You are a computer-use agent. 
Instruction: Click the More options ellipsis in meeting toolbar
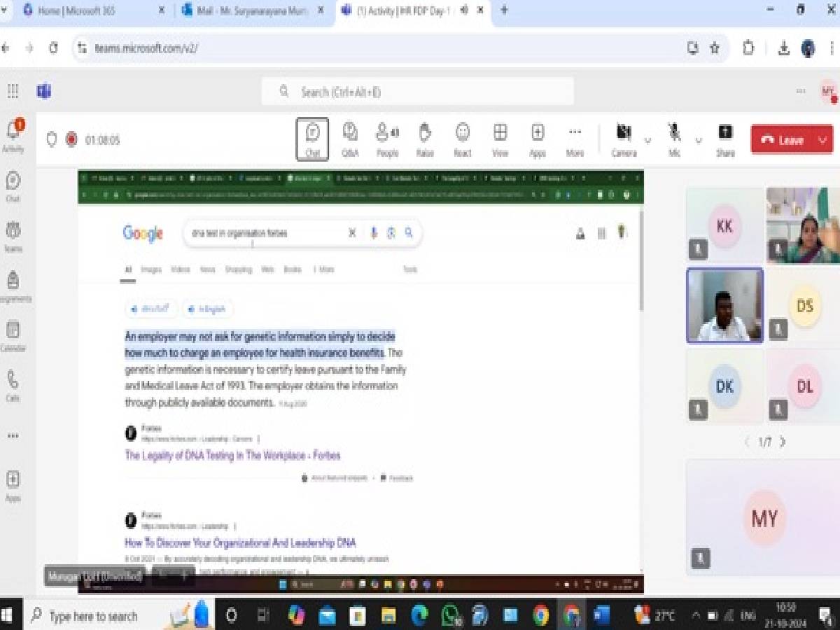click(575, 139)
